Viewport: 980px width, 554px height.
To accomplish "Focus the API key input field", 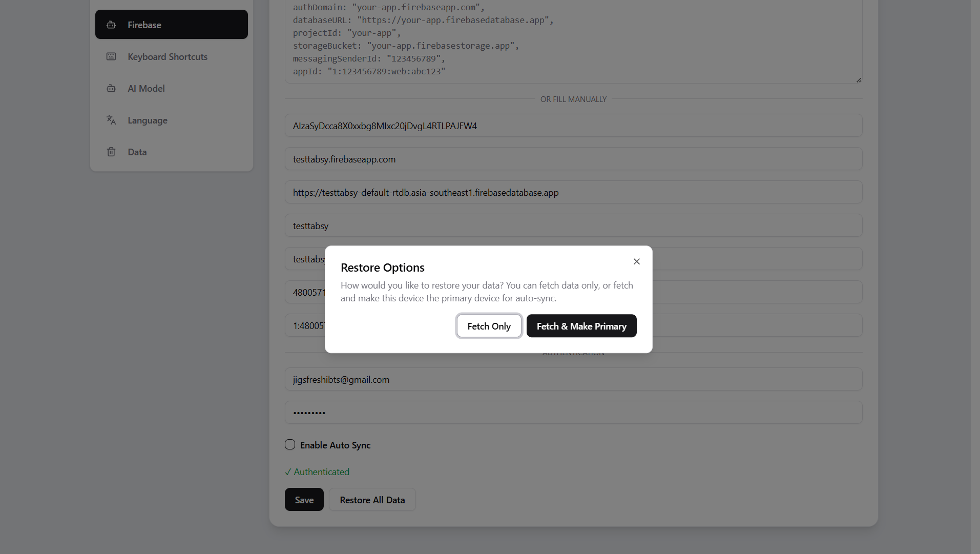I will pos(574,126).
